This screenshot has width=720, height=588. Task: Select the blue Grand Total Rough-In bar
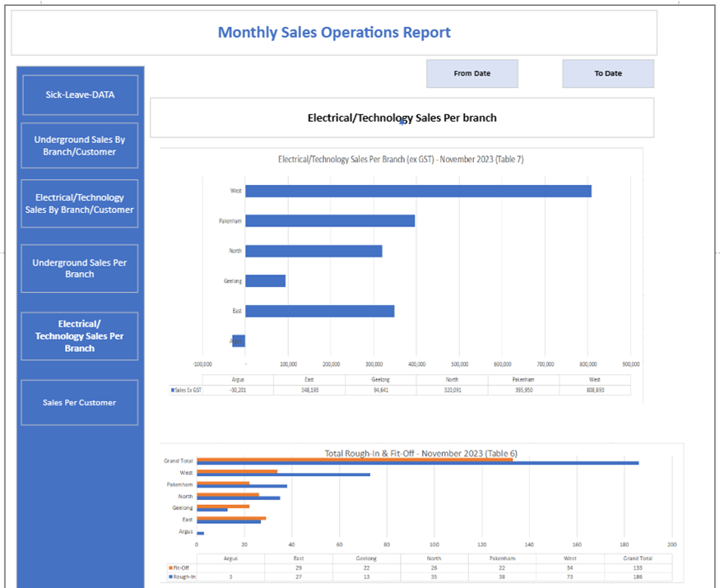tap(416, 463)
